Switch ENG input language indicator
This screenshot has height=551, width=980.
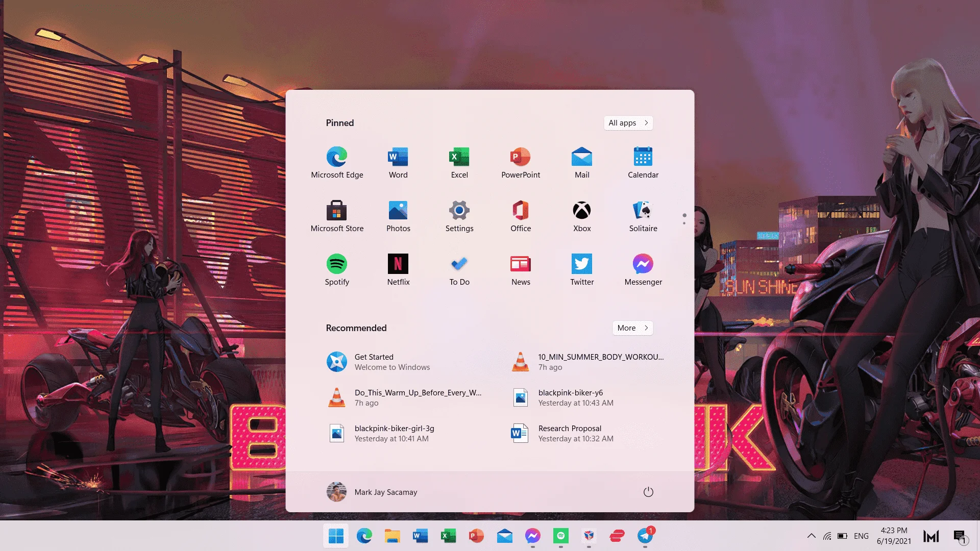pyautogui.click(x=861, y=536)
